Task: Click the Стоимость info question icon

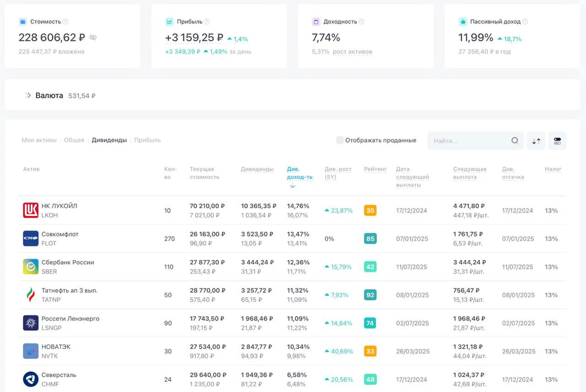Action: pyautogui.click(x=65, y=22)
